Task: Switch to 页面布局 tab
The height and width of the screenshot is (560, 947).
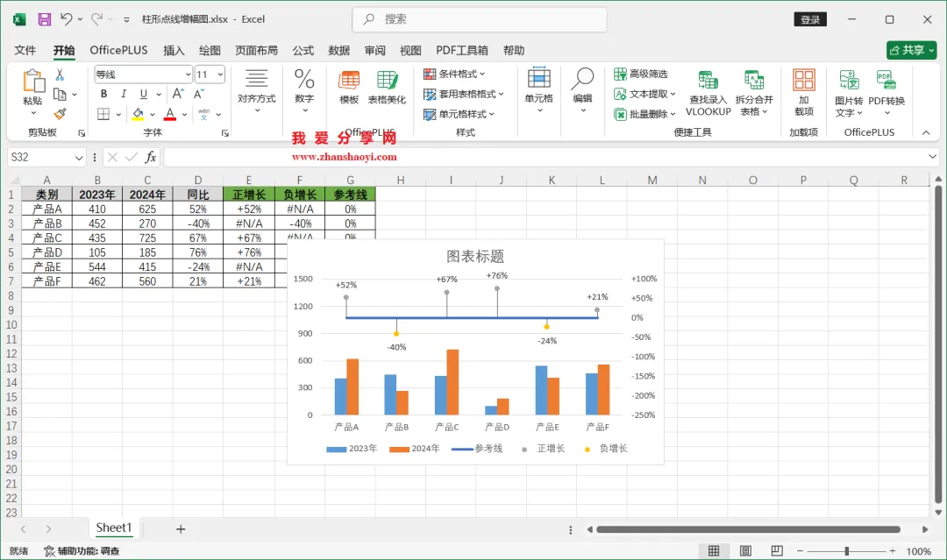Action: pos(257,50)
